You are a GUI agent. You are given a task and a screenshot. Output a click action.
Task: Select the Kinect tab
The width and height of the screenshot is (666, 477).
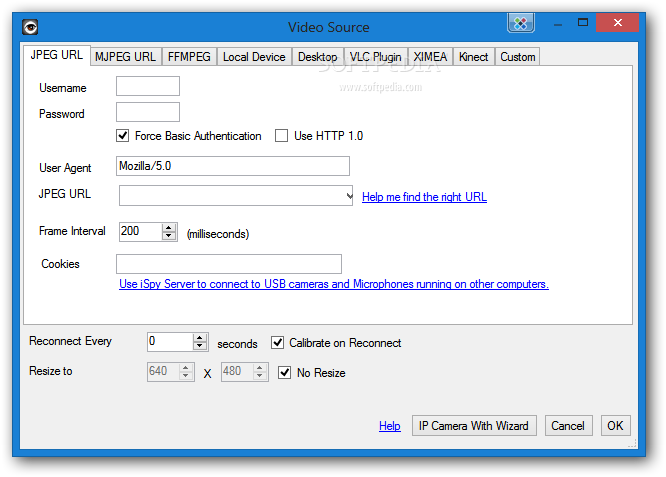click(x=474, y=57)
